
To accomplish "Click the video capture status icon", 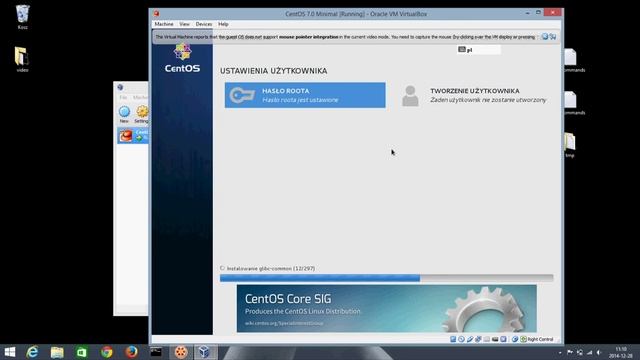I will tap(495, 339).
